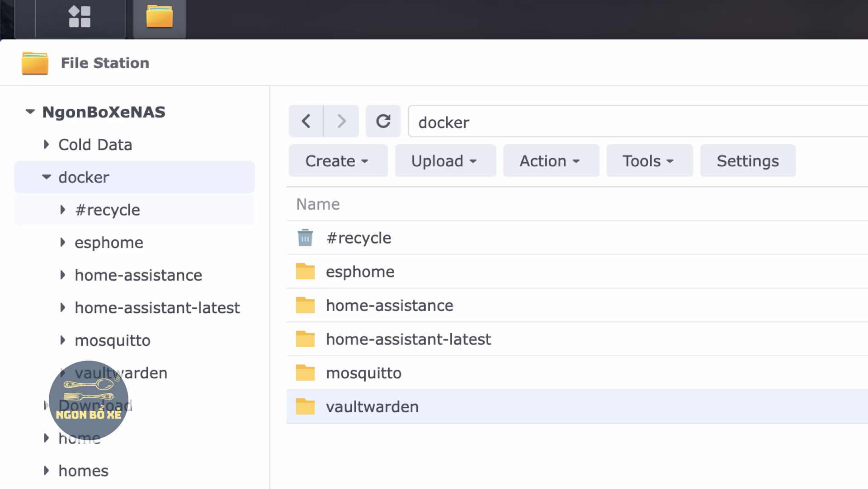Click the #recycle trash bin icon
The image size is (868, 489).
click(x=305, y=238)
